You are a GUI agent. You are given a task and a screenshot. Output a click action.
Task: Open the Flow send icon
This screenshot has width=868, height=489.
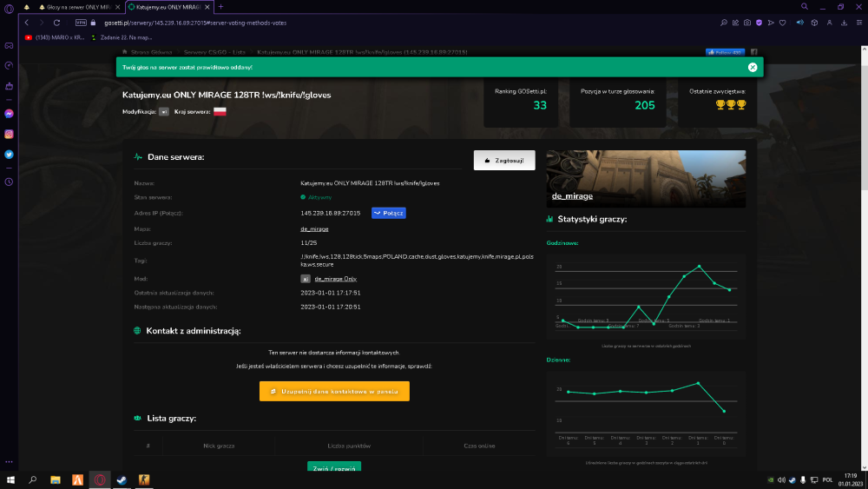coord(771,23)
